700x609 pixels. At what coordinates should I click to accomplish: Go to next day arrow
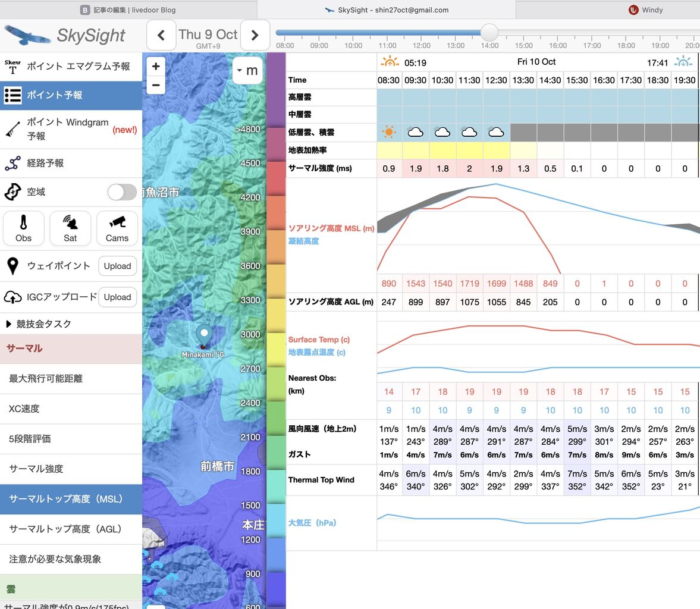[255, 35]
